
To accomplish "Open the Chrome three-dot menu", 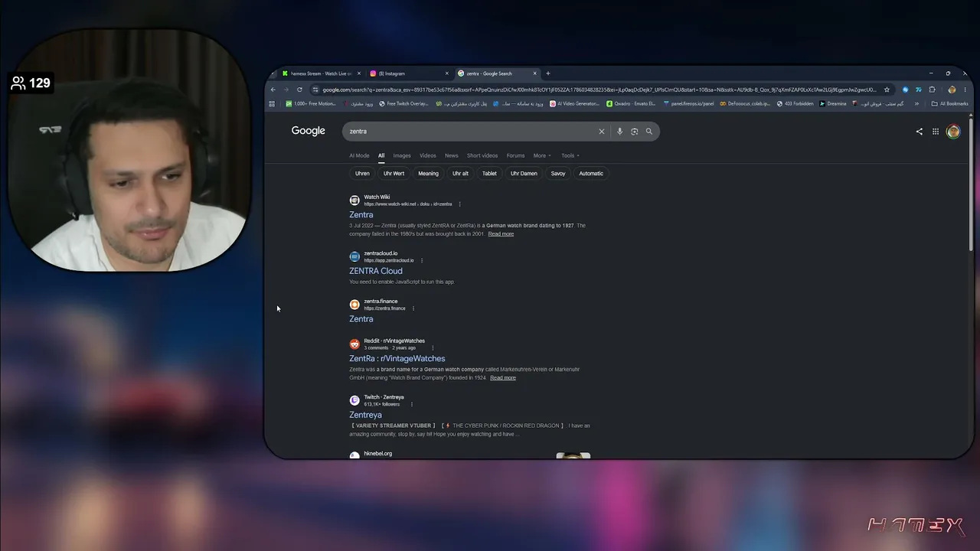I will coord(965,90).
